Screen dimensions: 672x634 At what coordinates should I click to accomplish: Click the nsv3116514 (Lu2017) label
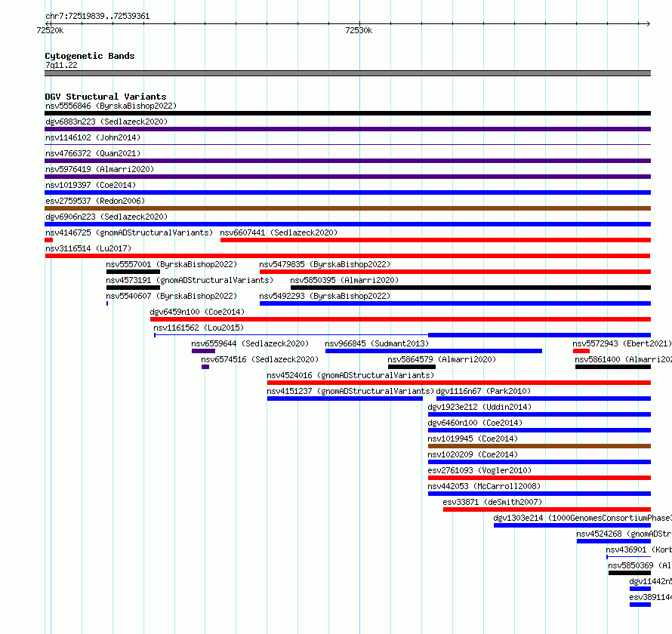pyautogui.click(x=88, y=248)
